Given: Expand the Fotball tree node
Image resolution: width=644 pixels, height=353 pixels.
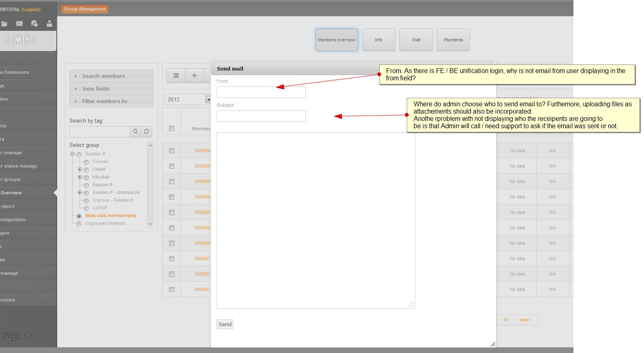Looking at the screenshot, I should click(80, 169).
